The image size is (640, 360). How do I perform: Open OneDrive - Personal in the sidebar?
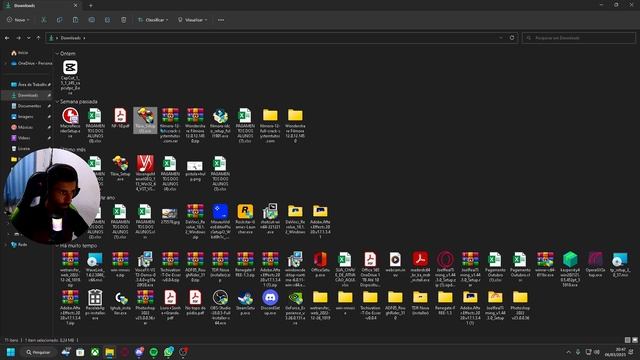click(x=31, y=63)
